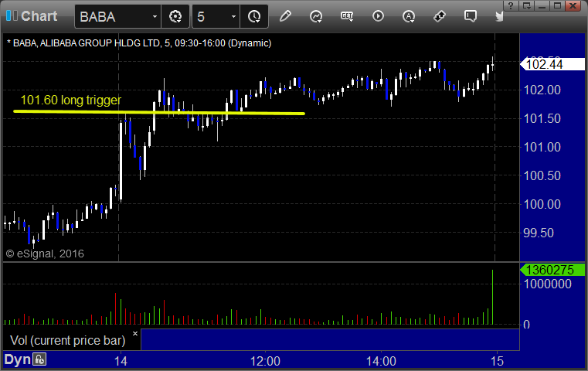Click the Vol (current price bar) label
The image size is (588, 371).
click(68, 340)
